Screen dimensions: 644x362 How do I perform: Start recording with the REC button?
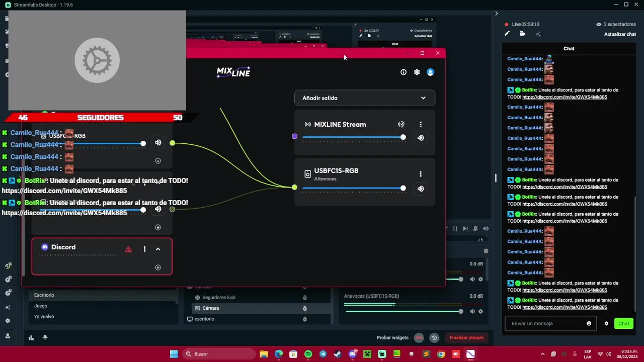click(419, 338)
